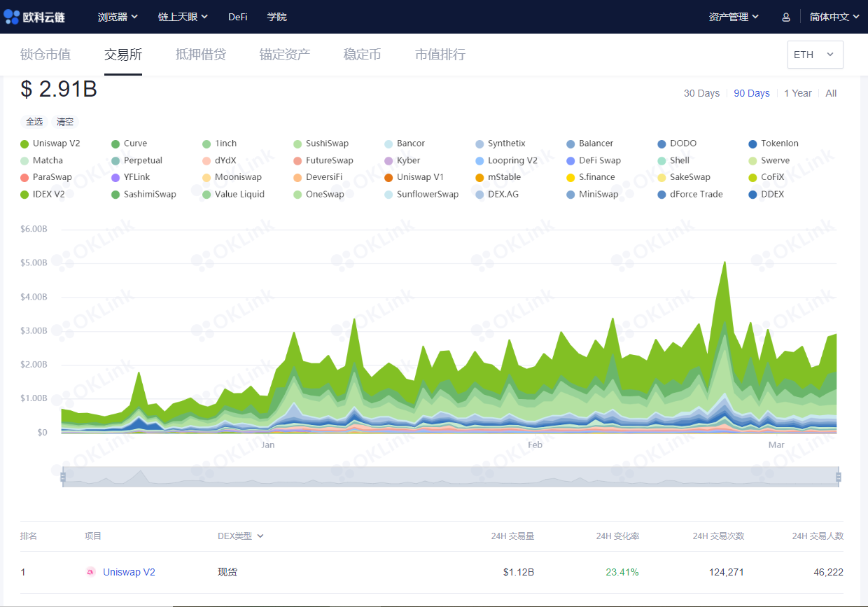Toggle SushiSwap series in chart legend
The image size is (868, 607).
(x=326, y=144)
